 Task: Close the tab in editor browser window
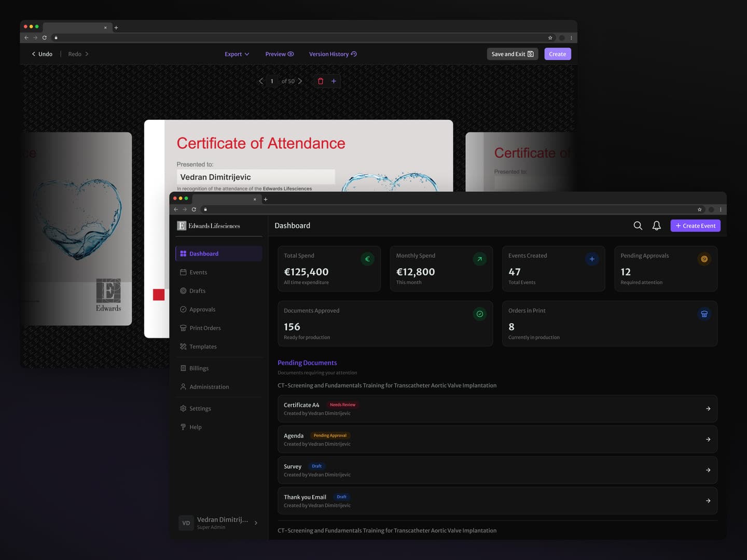[105, 27]
